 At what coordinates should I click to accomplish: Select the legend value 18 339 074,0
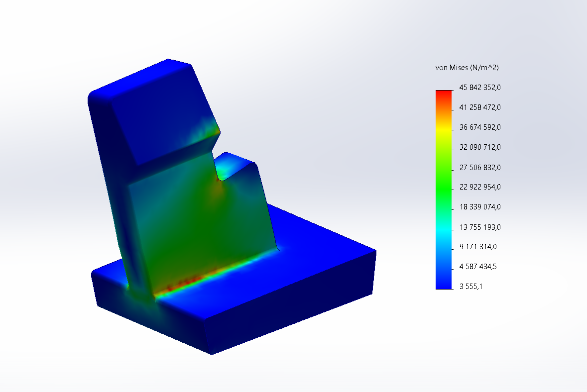480,207
